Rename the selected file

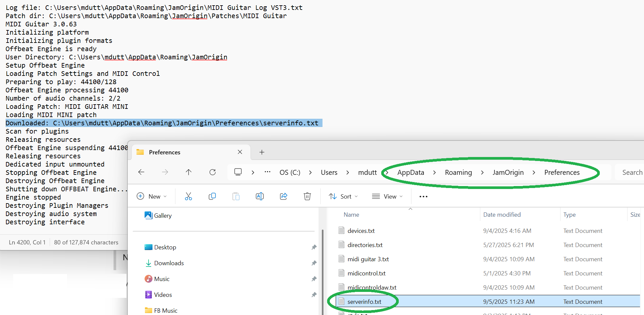coord(260,197)
